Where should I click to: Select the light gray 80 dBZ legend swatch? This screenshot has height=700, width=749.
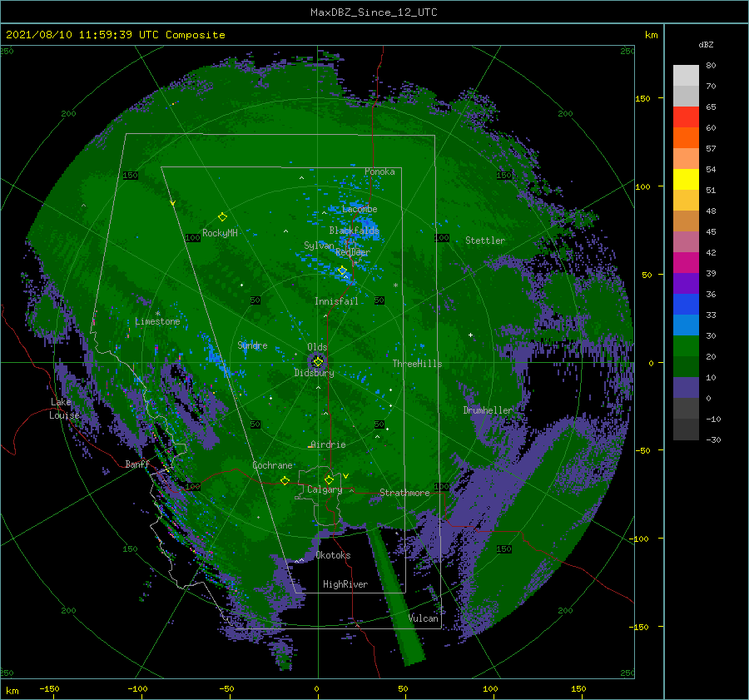tap(686, 75)
